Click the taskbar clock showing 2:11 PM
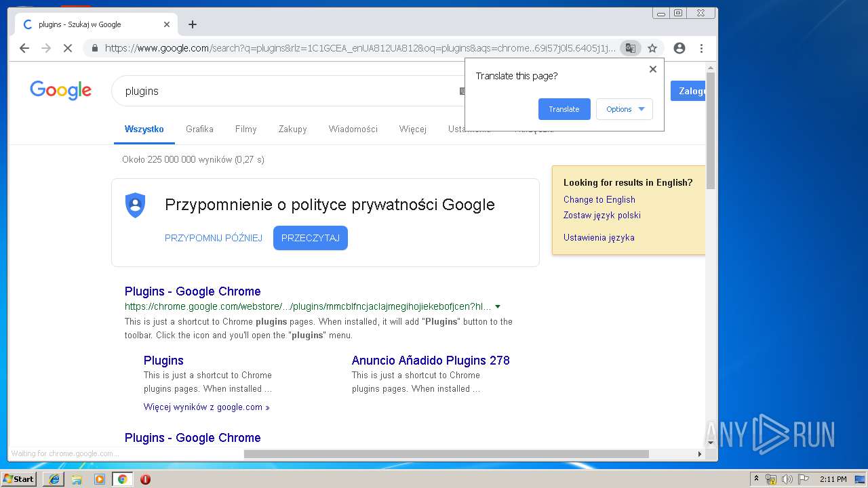Image resolution: width=868 pixels, height=488 pixels. 833,479
